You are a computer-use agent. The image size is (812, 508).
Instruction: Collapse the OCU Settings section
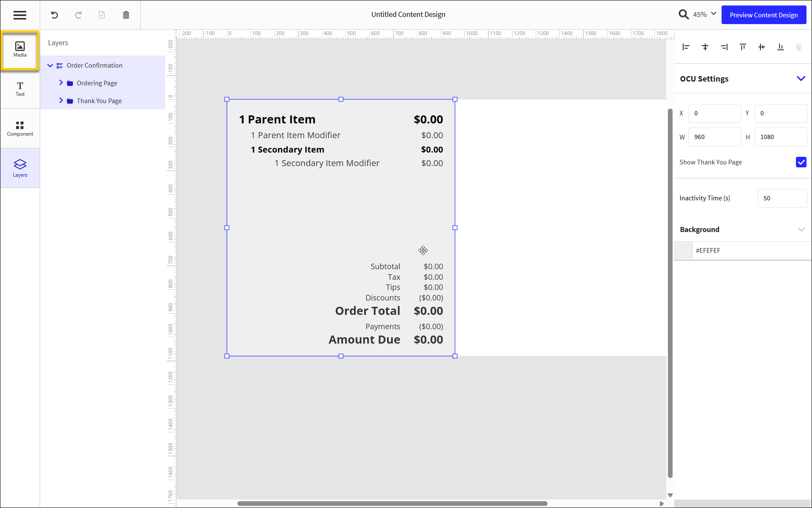[x=801, y=79]
